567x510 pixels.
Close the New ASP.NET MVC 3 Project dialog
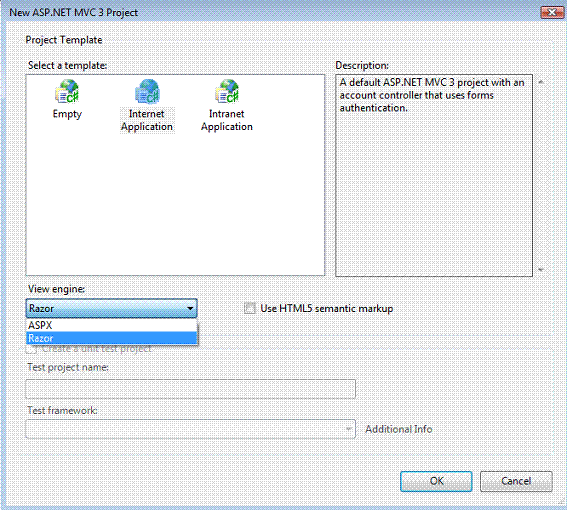(552, 13)
